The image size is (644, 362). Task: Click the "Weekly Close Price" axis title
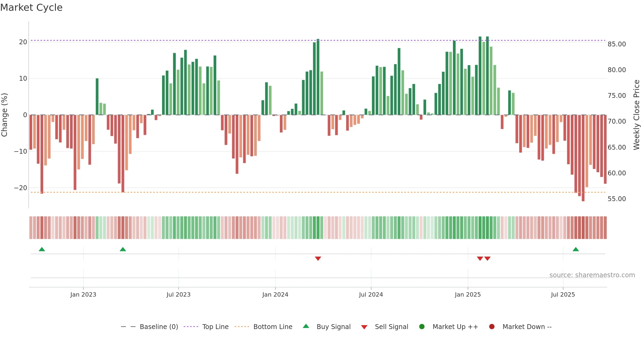point(636,115)
